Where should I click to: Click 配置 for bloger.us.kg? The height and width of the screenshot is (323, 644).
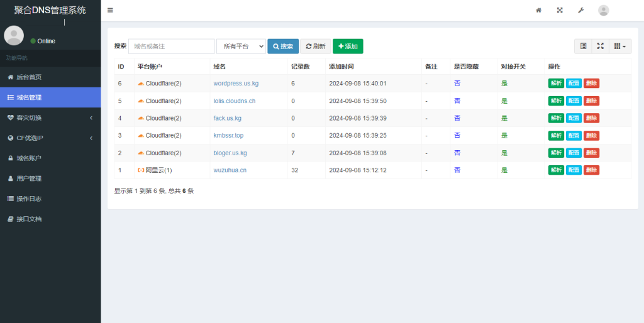point(574,153)
